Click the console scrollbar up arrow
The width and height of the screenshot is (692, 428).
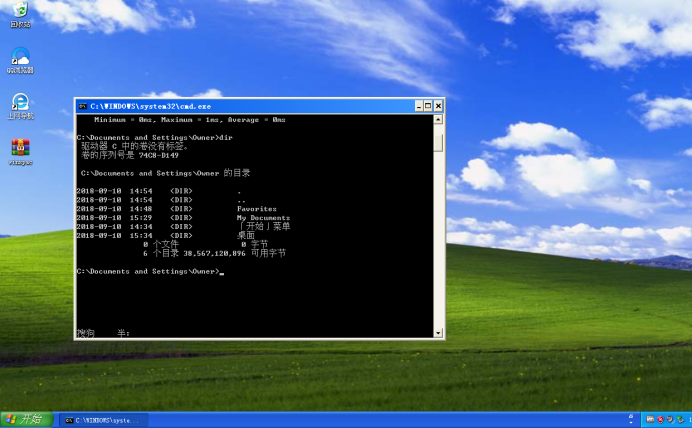[438, 119]
